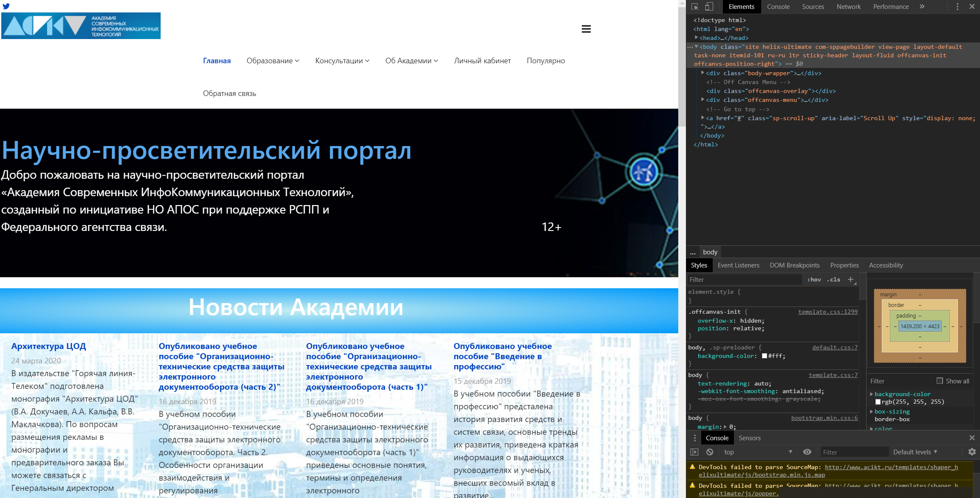Collapse the body element in DOM tree
Image resolution: width=980 pixels, height=498 pixels.
(696, 47)
